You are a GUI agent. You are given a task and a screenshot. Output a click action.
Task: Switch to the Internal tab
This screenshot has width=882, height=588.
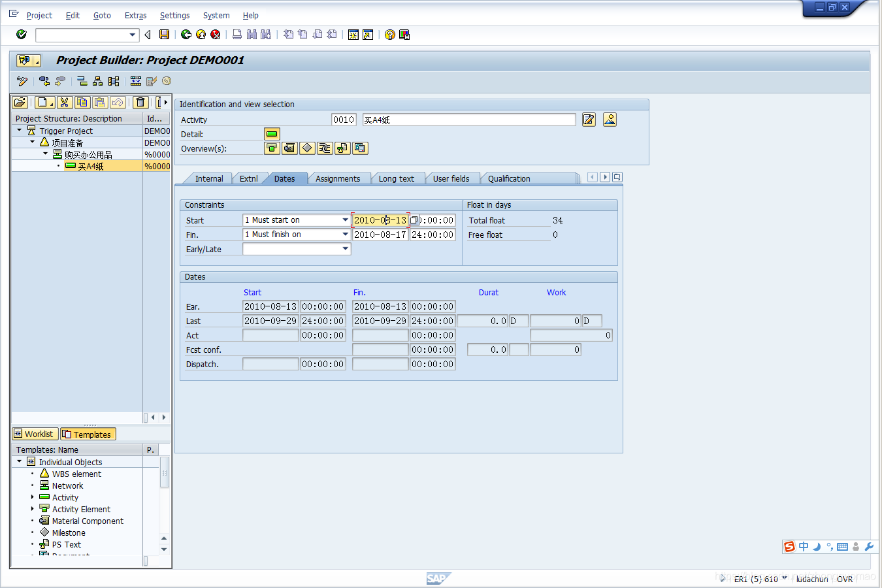(209, 178)
